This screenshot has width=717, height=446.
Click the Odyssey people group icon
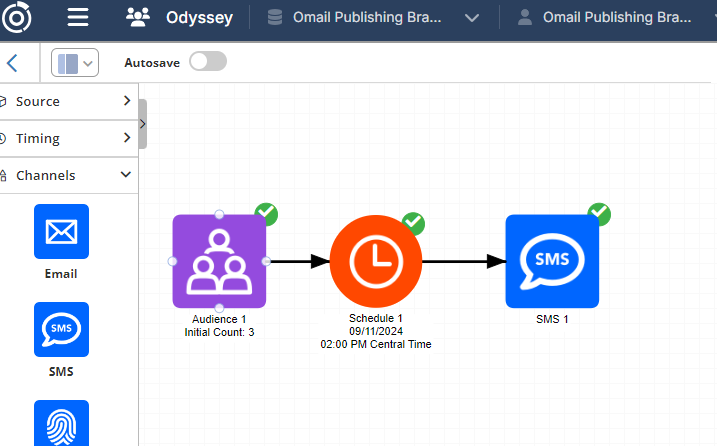tap(138, 18)
